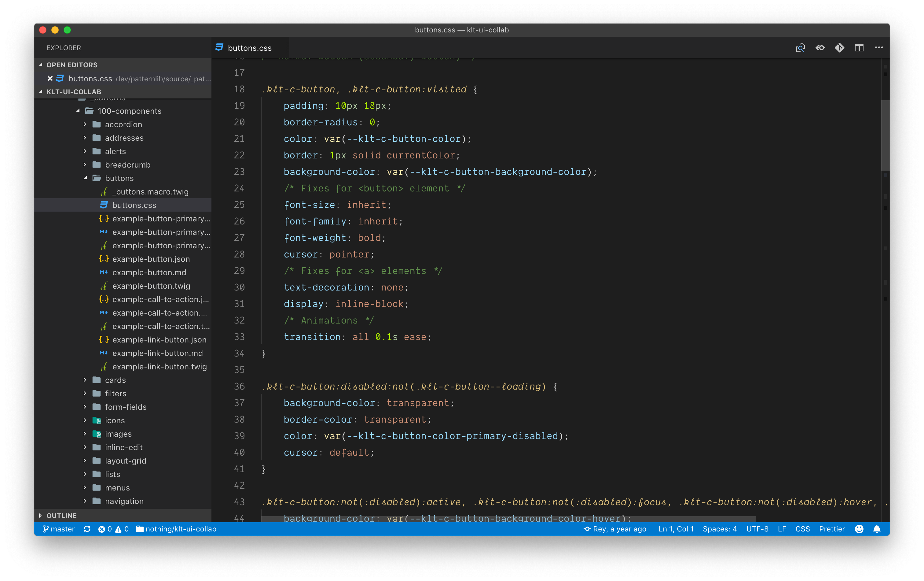Click the feedback smiley icon
The image size is (924, 581).
(859, 529)
